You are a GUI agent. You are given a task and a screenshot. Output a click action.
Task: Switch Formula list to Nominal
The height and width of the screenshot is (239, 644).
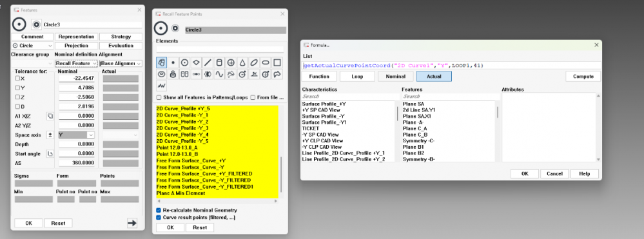pyautogui.click(x=395, y=77)
